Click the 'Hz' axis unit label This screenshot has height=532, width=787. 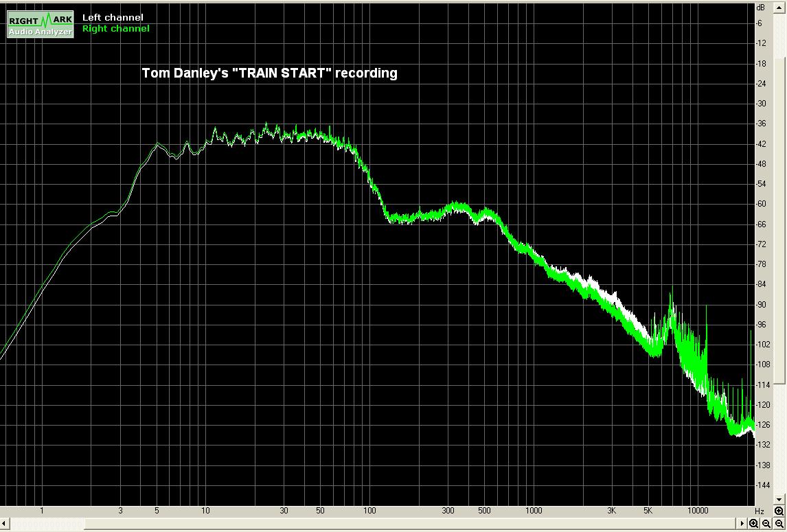point(760,511)
